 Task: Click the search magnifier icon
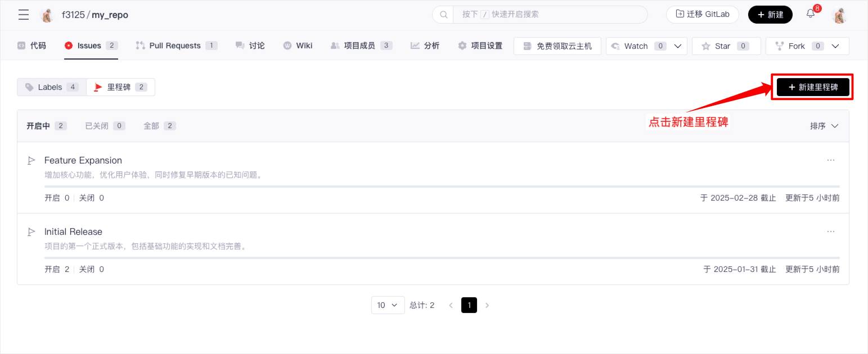pos(443,15)
